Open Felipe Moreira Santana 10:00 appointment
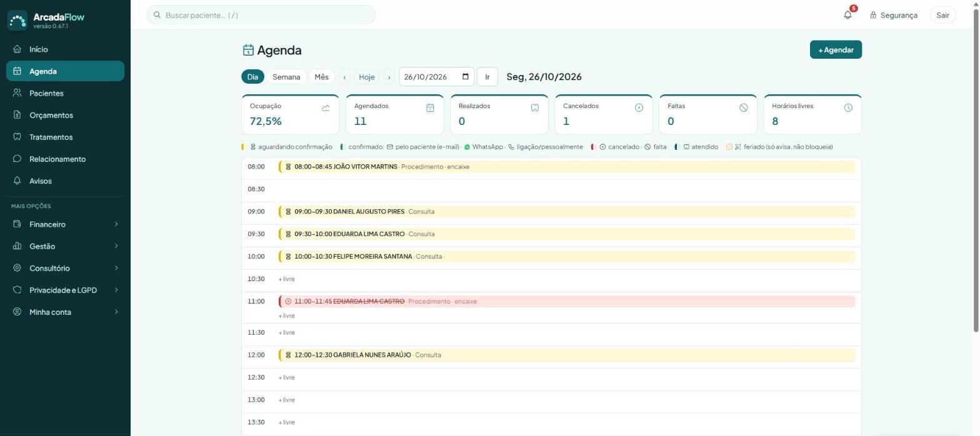Image resolution: width=980 pixels, height=436 pixels. click(x=567, y=256)
